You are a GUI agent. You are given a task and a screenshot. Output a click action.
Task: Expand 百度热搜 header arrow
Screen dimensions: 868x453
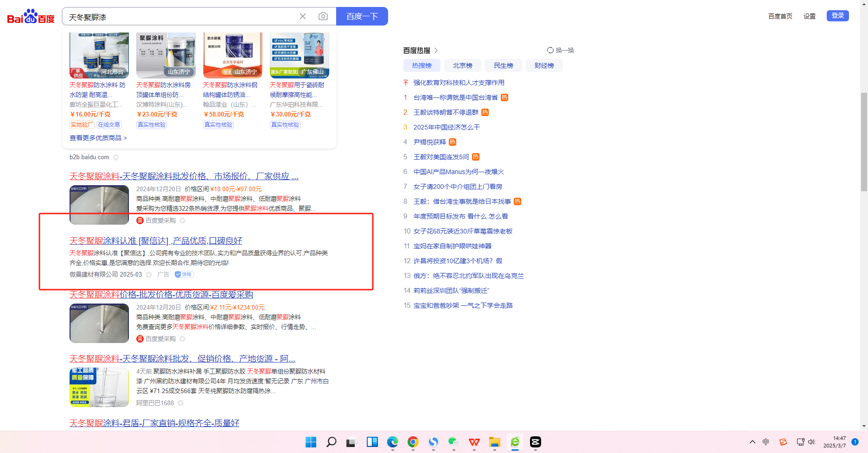pos(436,50)
